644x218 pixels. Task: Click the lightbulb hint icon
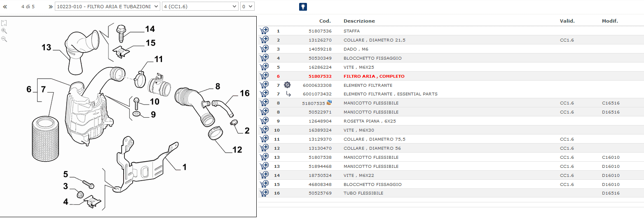coord(303,7)
